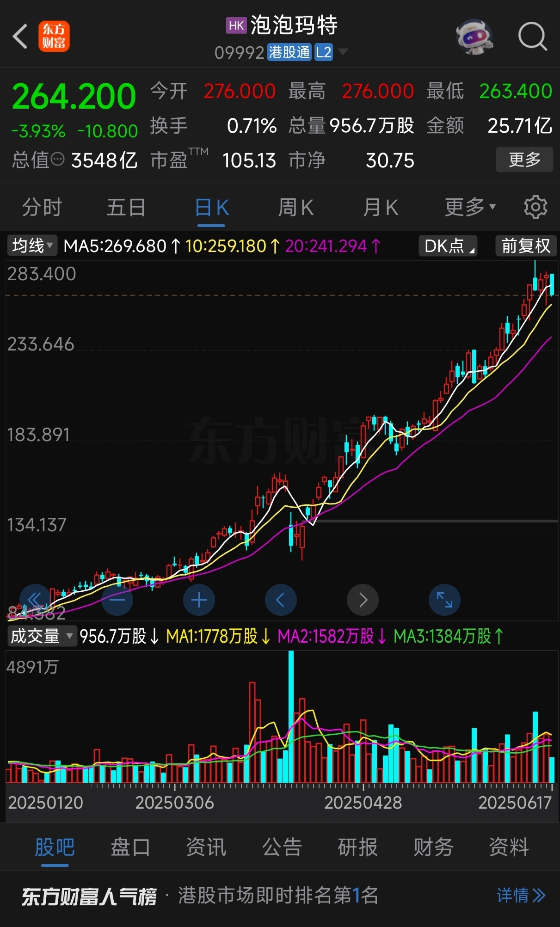Open the 财务 bottom tab
This screenshot has width=560, height=927.
pyautogui.click(x=434, y=847)
